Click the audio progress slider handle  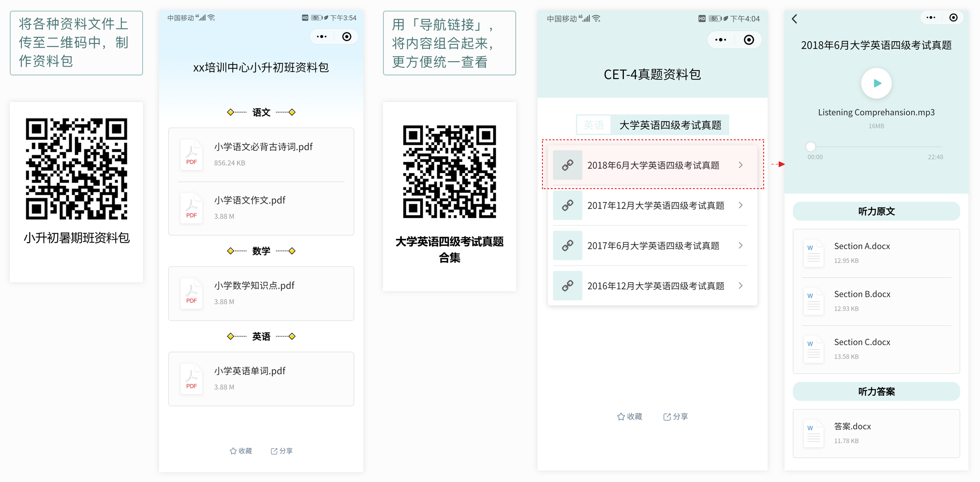[811, 146]
